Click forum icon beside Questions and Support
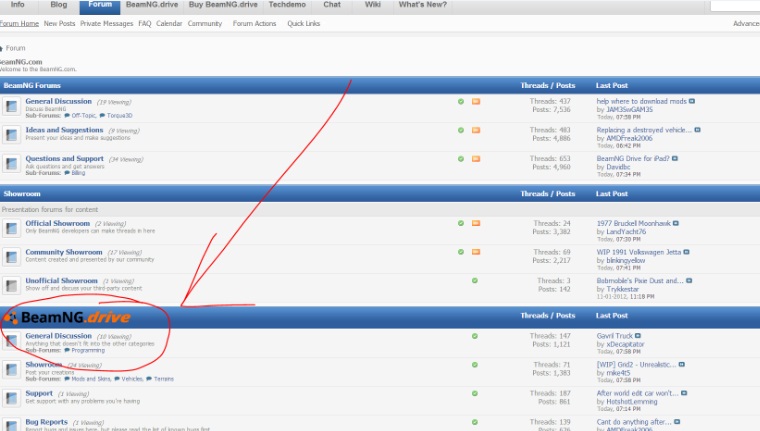The width and height of the screenshot is (760, 431). click(x=11, y=163)
